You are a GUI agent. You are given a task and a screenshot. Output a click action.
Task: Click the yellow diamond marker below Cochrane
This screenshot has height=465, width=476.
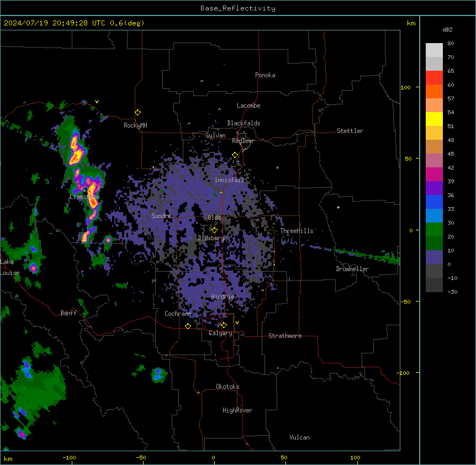(188, 326)
